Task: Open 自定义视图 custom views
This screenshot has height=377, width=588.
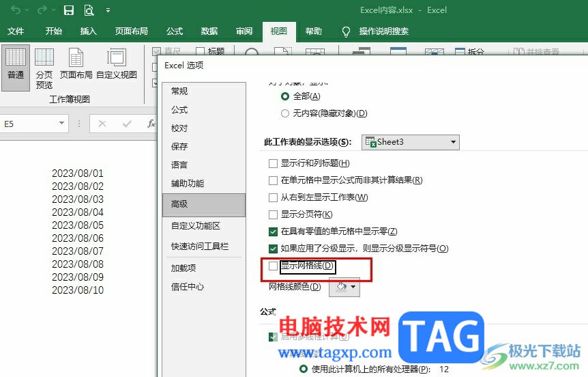Action: coord(117,64)
